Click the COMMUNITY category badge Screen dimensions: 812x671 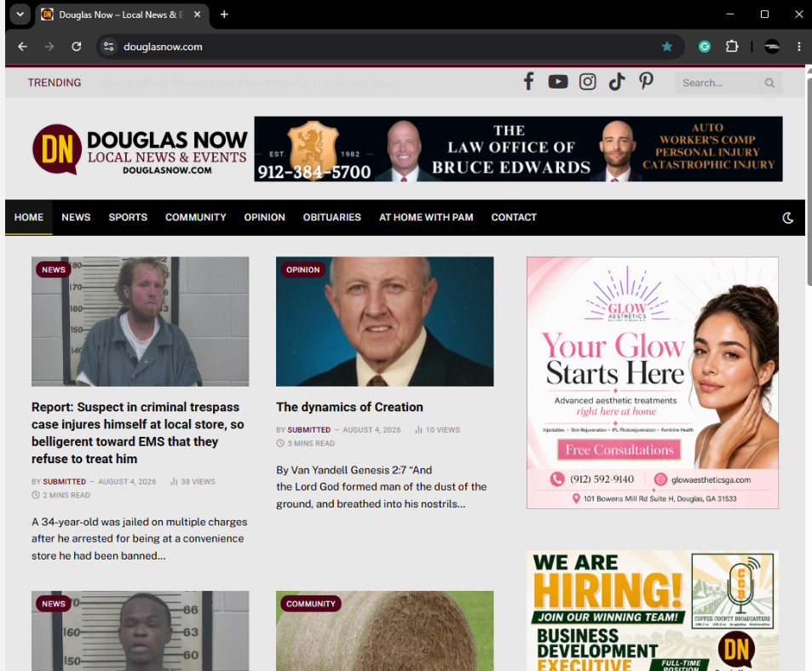[311, 604]
